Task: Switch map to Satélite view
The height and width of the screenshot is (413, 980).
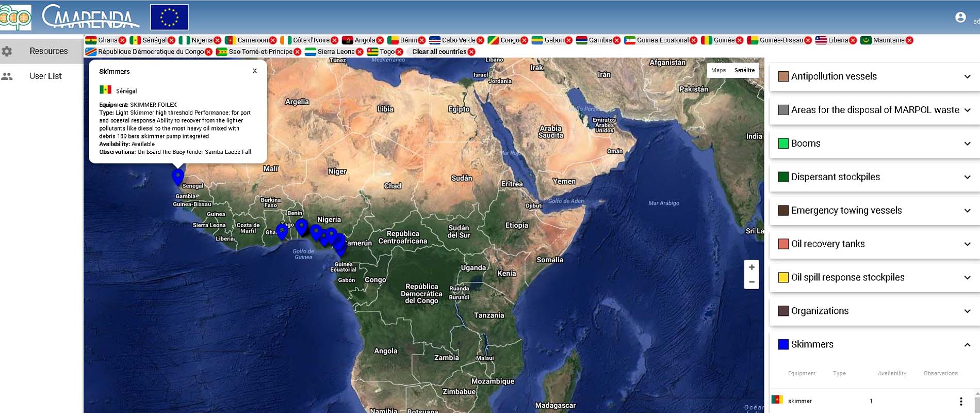Action: pyautogui.click(x=744, y=70)
